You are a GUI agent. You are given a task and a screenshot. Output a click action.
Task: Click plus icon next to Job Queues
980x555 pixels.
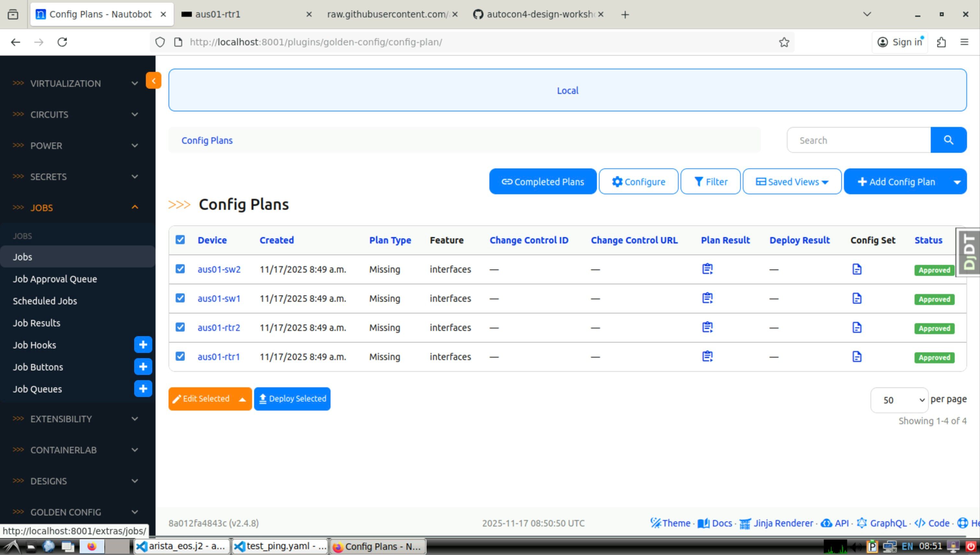pyautogui.click(x=143, y=389)
